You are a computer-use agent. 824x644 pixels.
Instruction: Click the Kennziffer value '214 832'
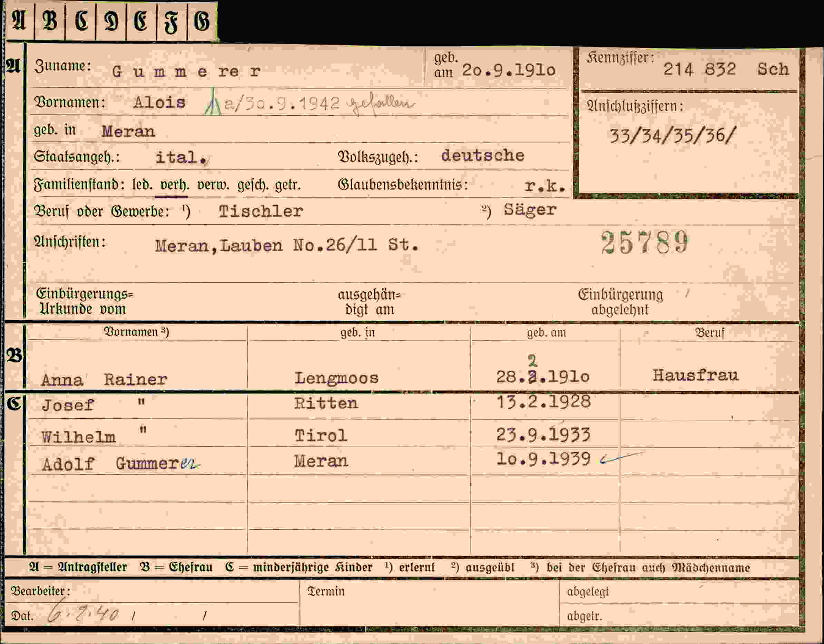699,69
